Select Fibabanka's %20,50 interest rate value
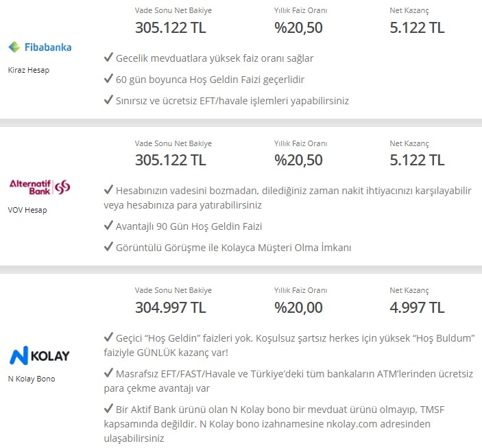This screenshot has width=482, height=448. 298,27
